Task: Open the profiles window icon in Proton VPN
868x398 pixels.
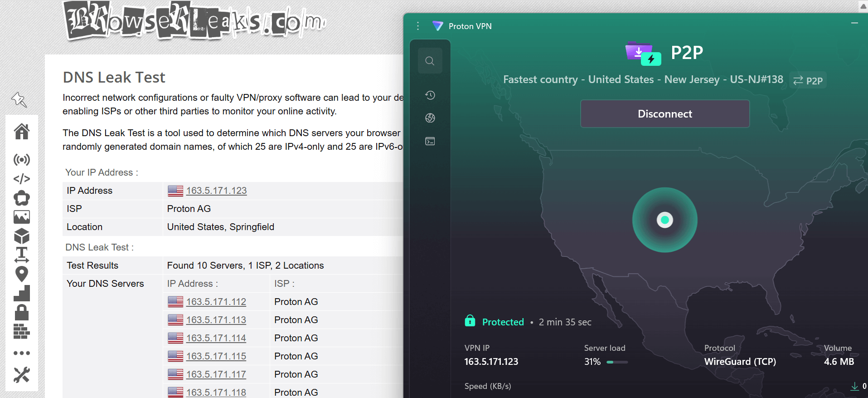Action: (430, 141)
